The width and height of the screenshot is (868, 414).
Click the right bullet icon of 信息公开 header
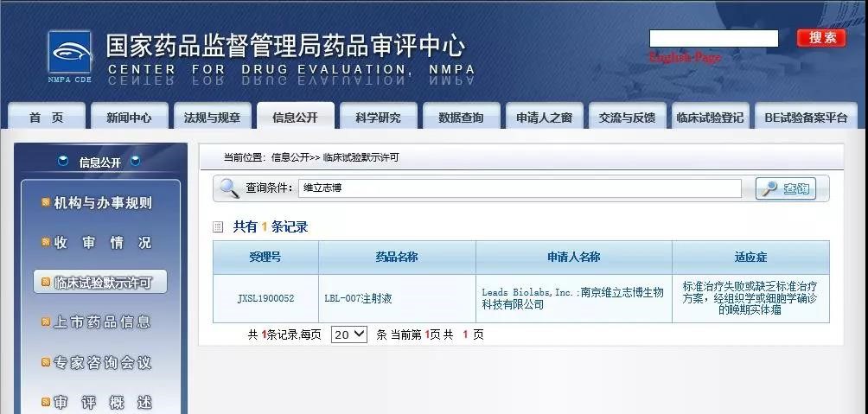(135, 161)
